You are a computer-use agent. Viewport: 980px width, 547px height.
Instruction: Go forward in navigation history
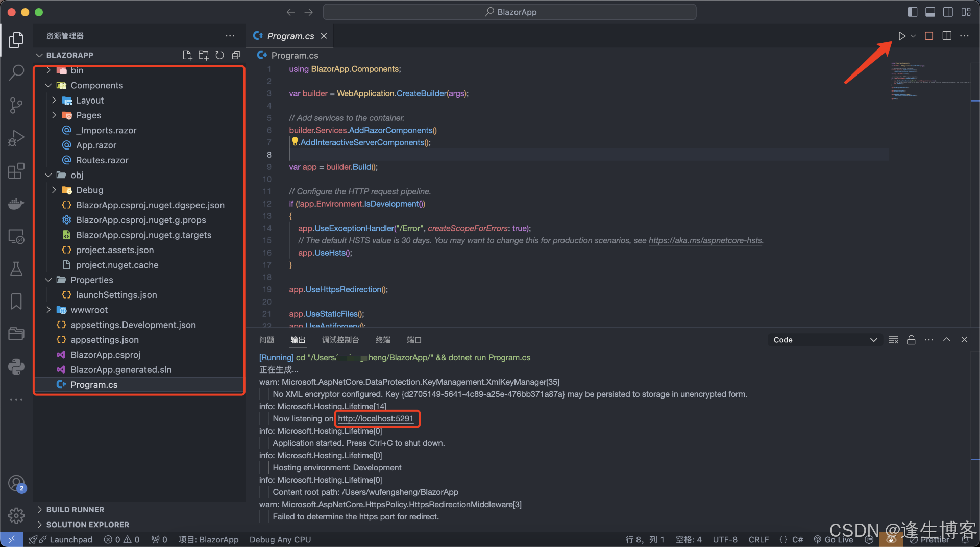click(308, 12)
